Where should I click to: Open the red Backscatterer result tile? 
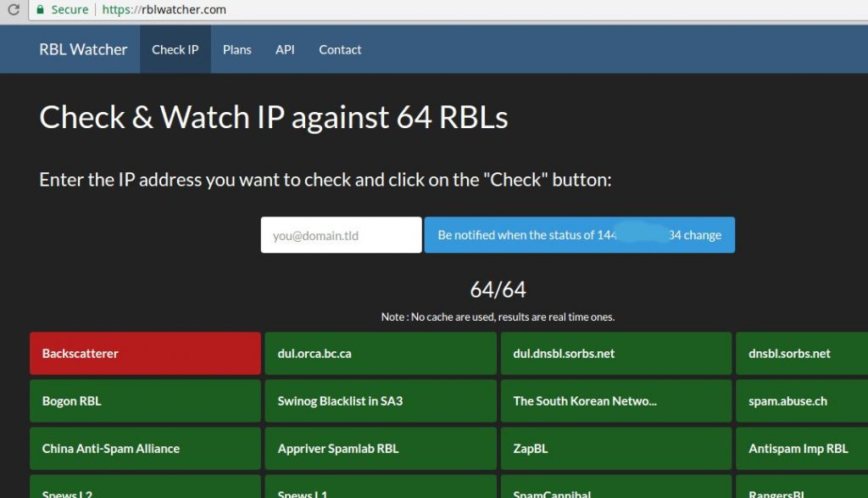click(145, 354)
